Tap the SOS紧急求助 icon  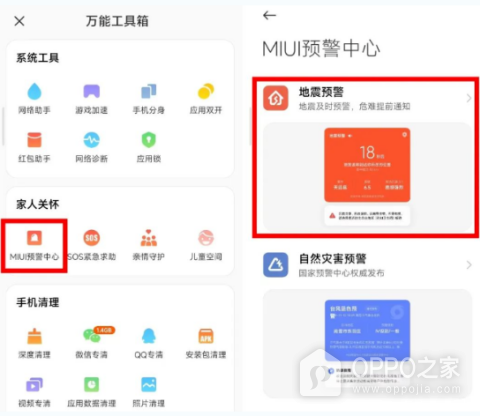click(92, 238)
